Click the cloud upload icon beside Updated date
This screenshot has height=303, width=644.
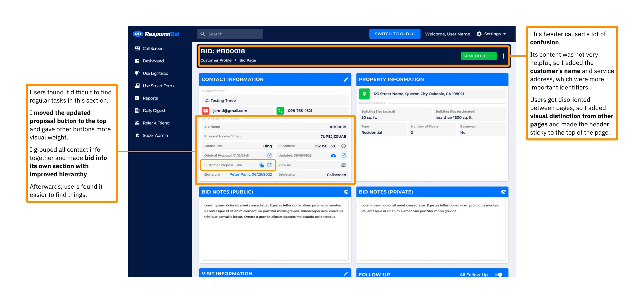click(333, 156)
